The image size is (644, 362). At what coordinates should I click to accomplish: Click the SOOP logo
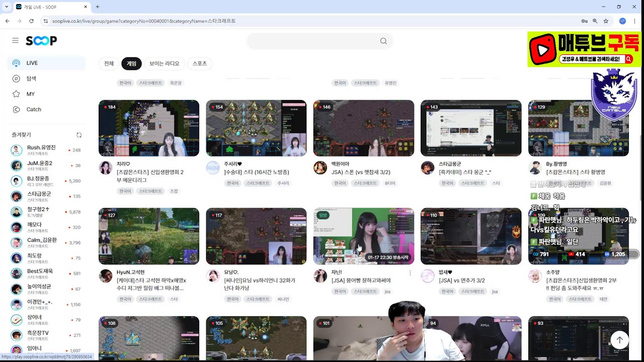(x=41, y=41)
